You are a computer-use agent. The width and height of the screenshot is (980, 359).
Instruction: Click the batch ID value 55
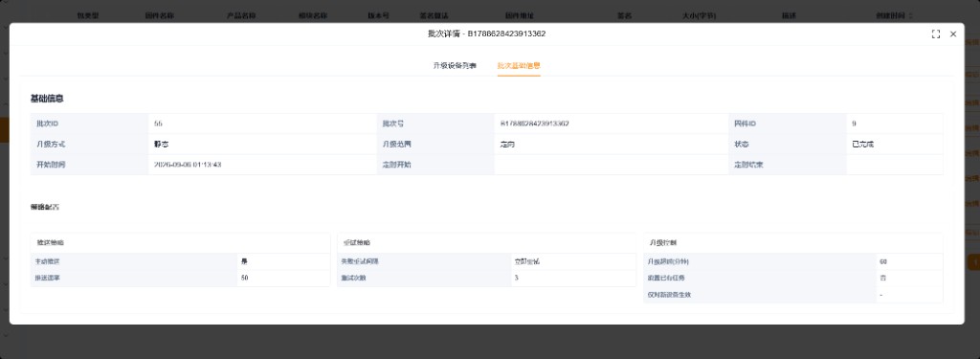coord(158,123)
